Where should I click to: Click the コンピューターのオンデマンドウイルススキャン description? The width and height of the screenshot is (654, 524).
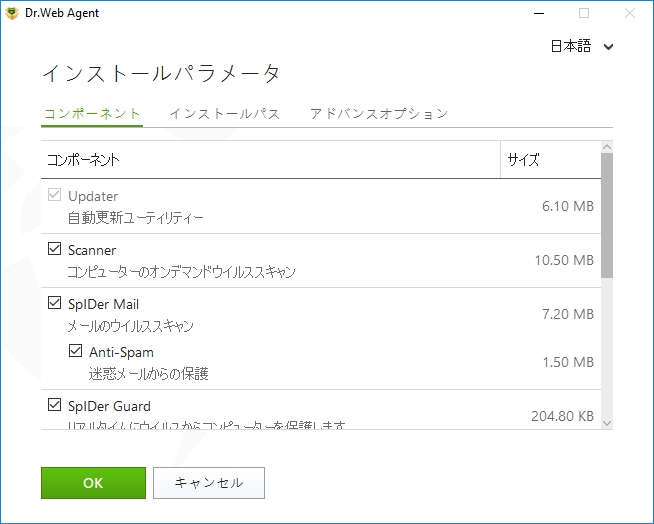point(181,272)
